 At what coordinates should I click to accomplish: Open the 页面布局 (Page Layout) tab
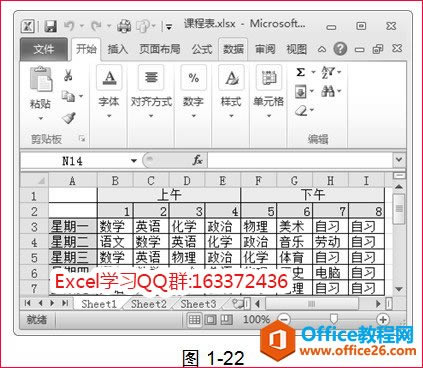pyautogui.click(x=160, y=49)
